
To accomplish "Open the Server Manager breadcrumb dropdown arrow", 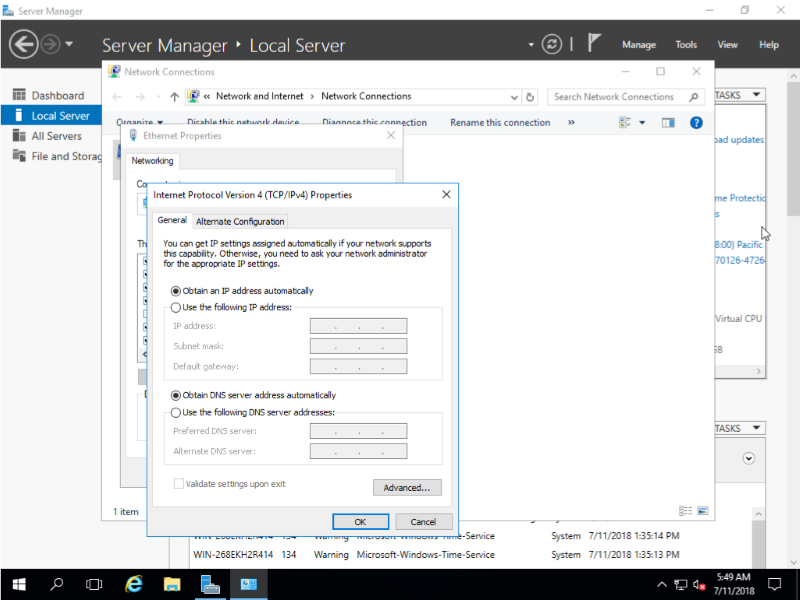I will [x=531, y=44].
